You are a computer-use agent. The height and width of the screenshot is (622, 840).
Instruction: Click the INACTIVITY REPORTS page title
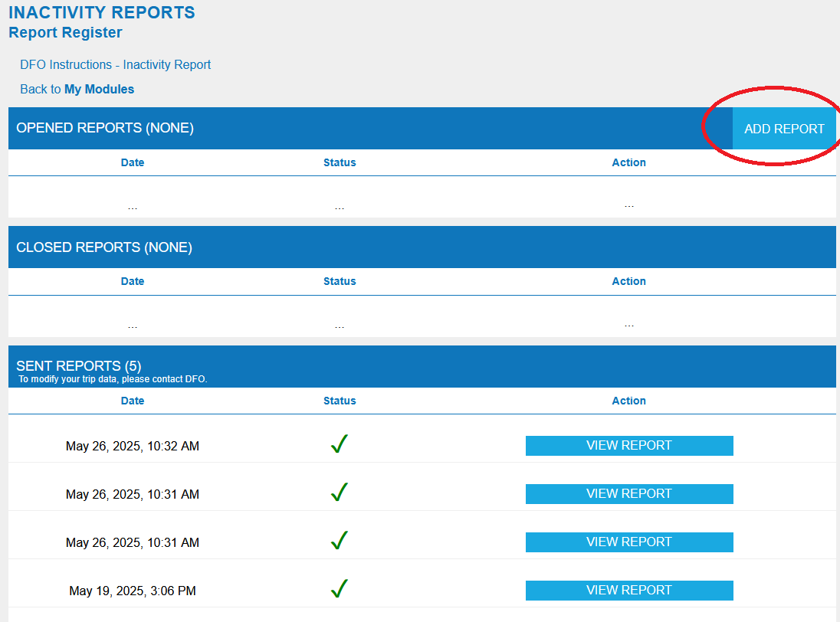pos(102,12)
